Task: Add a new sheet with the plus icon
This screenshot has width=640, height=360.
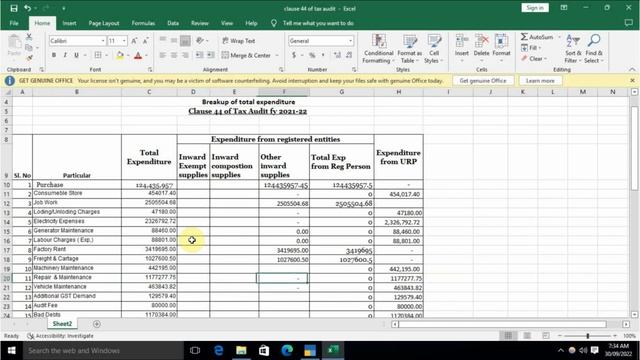Action: (97, 324)
